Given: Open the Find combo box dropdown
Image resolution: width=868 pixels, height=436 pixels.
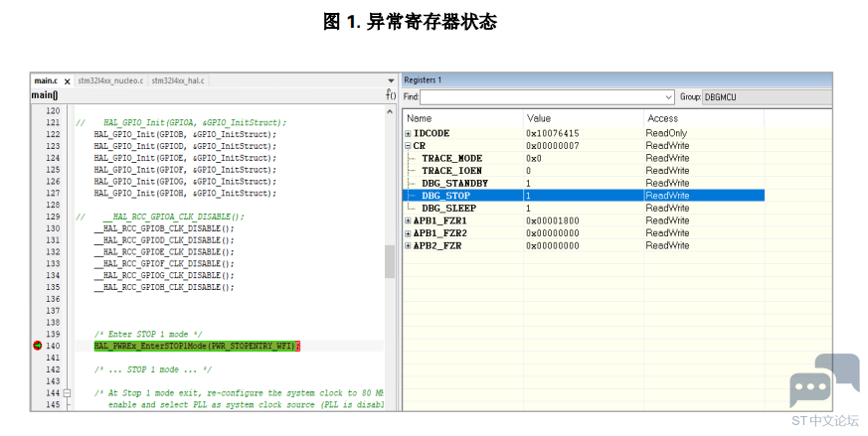Looking at the screenshot, I should tap(669, 97).
